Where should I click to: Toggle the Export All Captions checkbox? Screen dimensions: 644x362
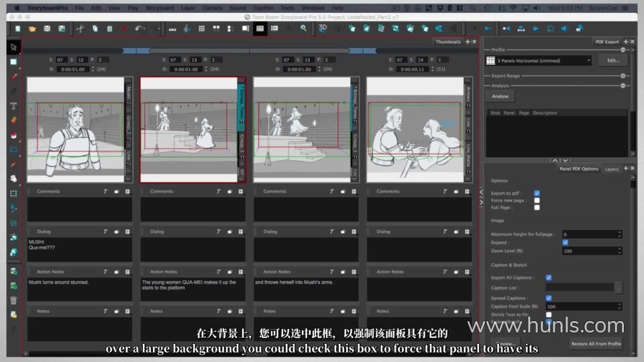(549, 278)
